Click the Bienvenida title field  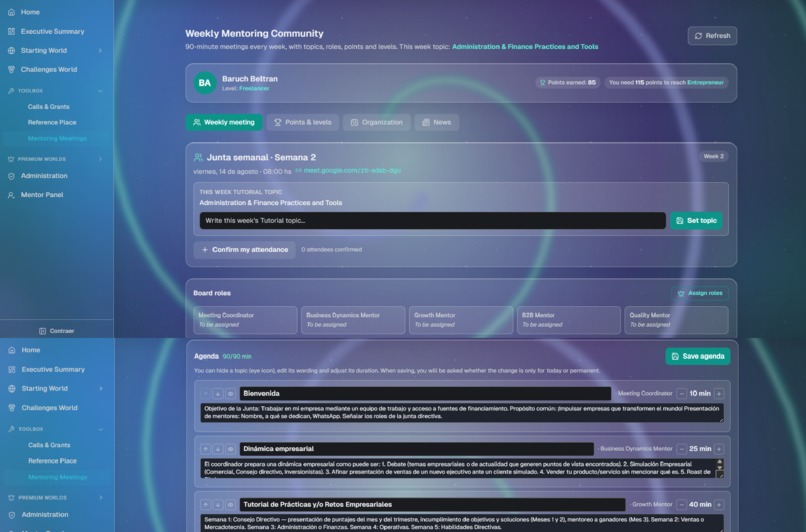(x=425, y=394)
